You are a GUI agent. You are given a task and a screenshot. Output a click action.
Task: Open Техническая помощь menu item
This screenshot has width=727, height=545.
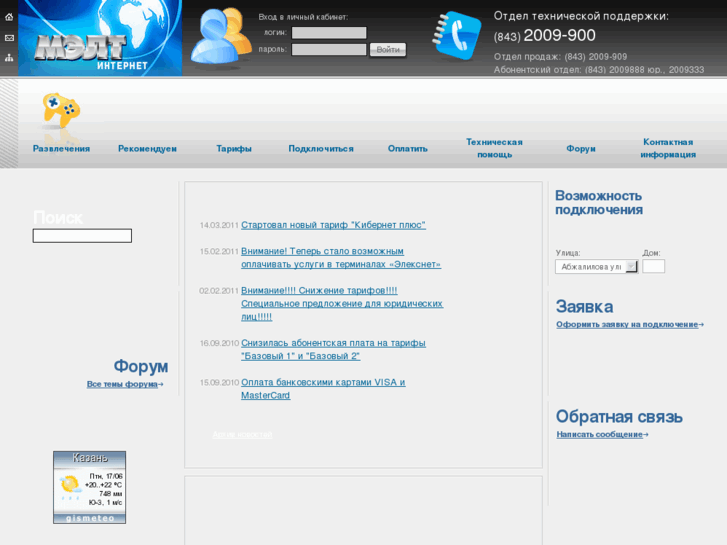point(494,148)
